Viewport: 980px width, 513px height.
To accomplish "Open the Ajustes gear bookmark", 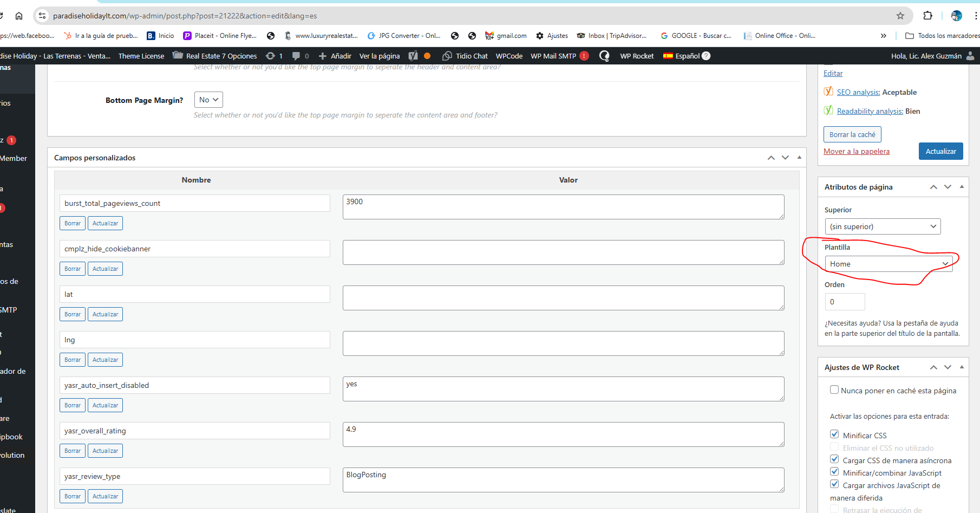I will [x=552, y=36].
